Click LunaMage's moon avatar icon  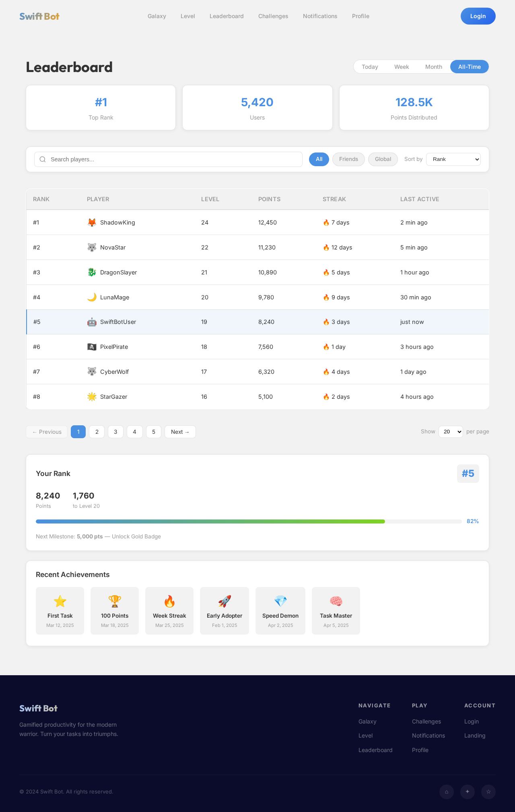point(92,297)
